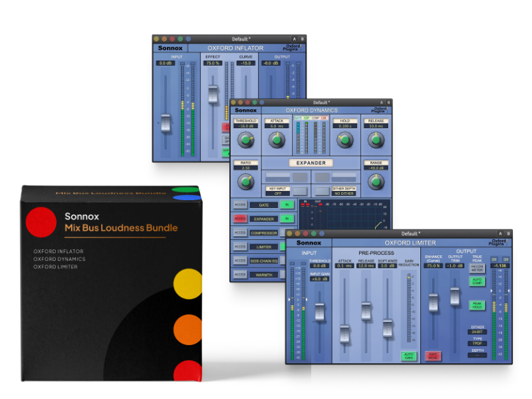The image size is (532, 399).
Task: Click the Sonnox logo in Oxford Dynamics
Action: [x=245, y=110]
